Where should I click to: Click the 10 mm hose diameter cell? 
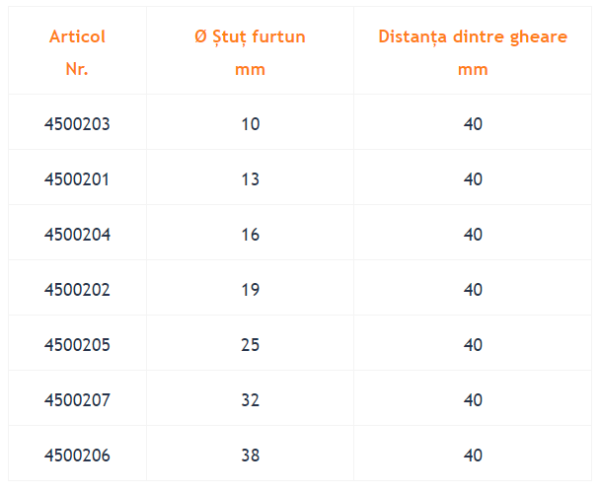[250, 124]
